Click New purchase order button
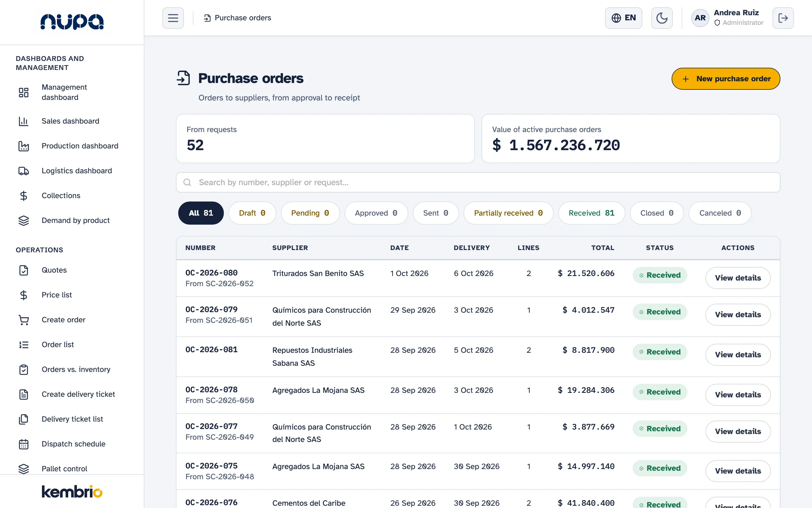 click(x=725, y=79)
